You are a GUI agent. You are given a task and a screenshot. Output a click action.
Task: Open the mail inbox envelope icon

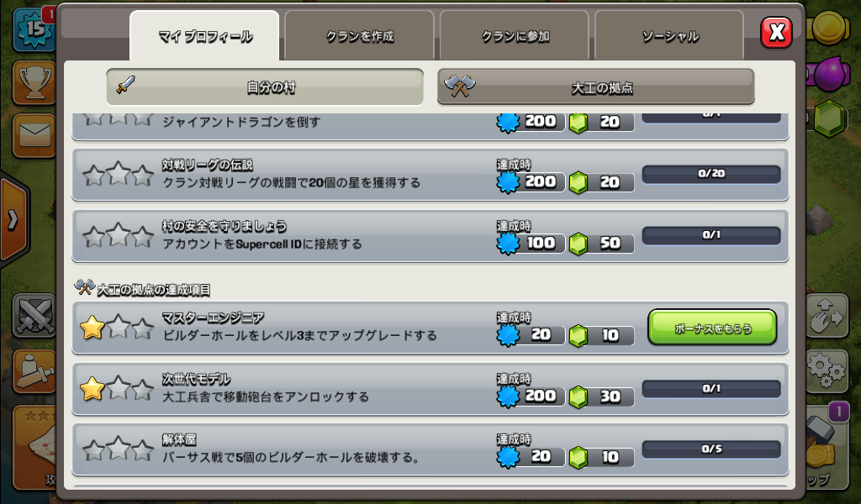point(34,135)
